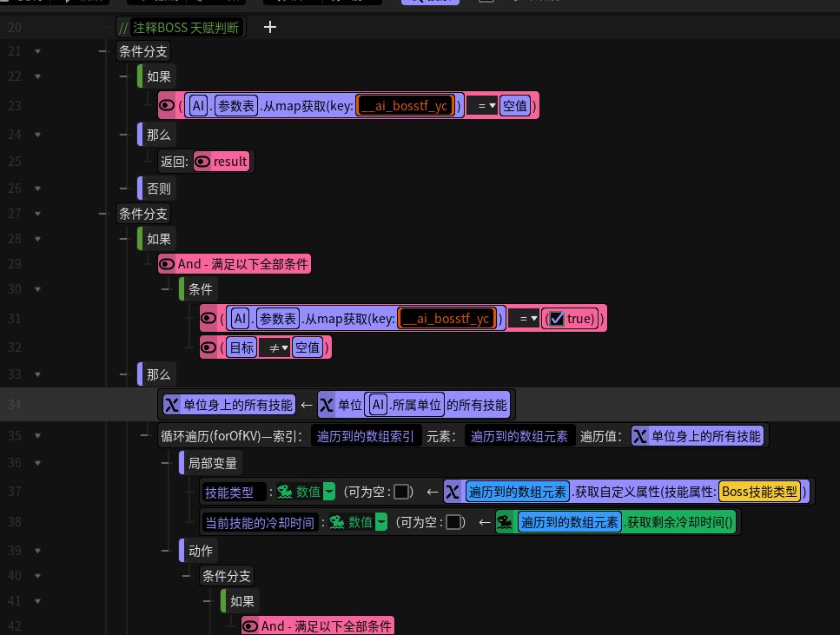The height and width of the screenshot is (635, 840).
Task: Open the 数值 type dropdown for 当前技能的冷却时间
Action: tap(381, 522)
